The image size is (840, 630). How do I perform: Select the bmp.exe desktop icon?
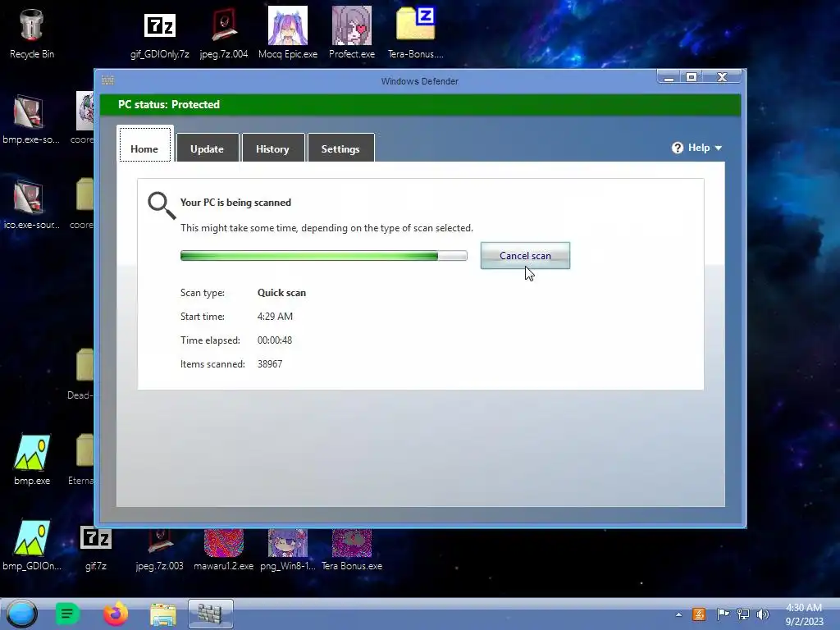pos(32,459)
